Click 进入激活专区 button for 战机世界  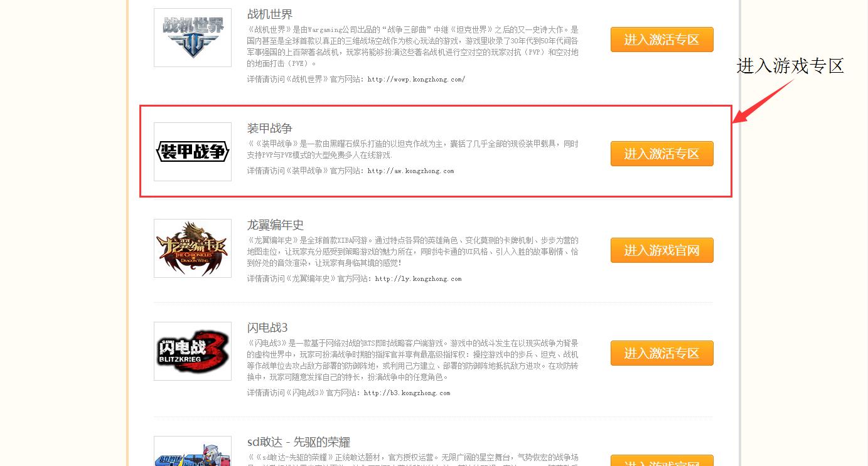coord(662,40)
